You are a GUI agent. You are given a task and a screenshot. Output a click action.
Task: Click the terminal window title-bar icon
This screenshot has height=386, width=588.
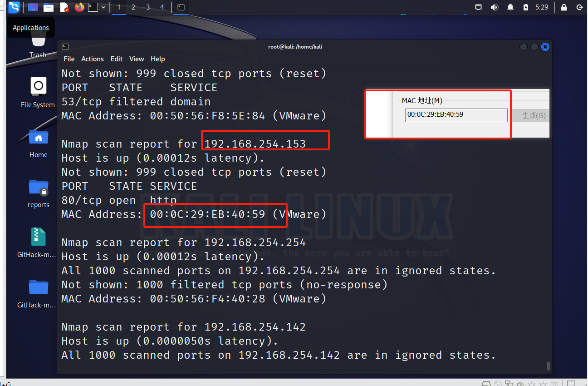(x=65, y=46)
